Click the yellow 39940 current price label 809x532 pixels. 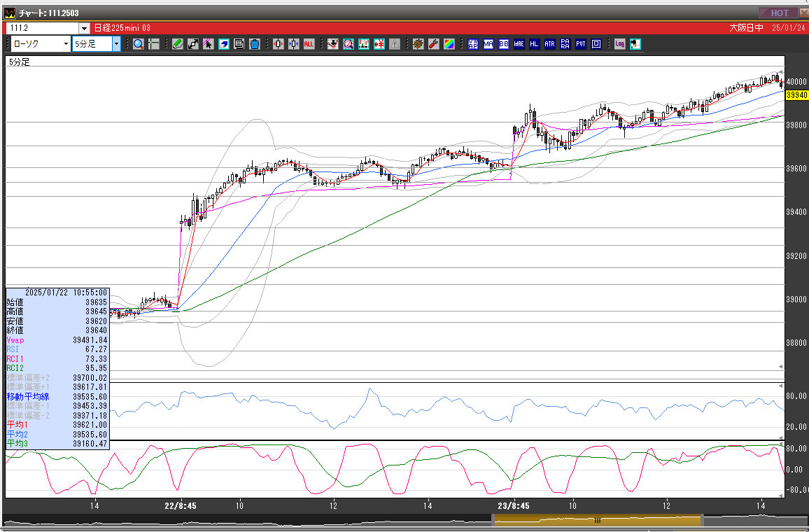click(x=796, y=94)
